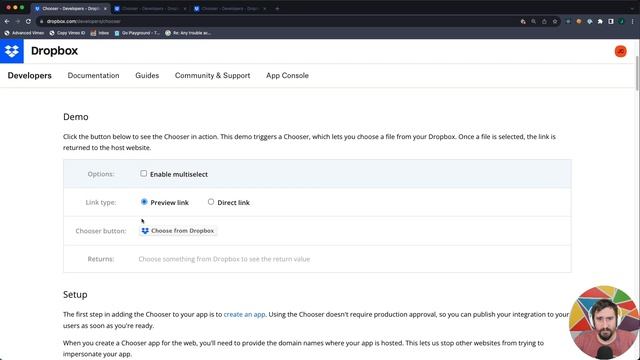
Task: Toggle the browser side panel icon
Action: pyautogui.click(x=611, y=21)
